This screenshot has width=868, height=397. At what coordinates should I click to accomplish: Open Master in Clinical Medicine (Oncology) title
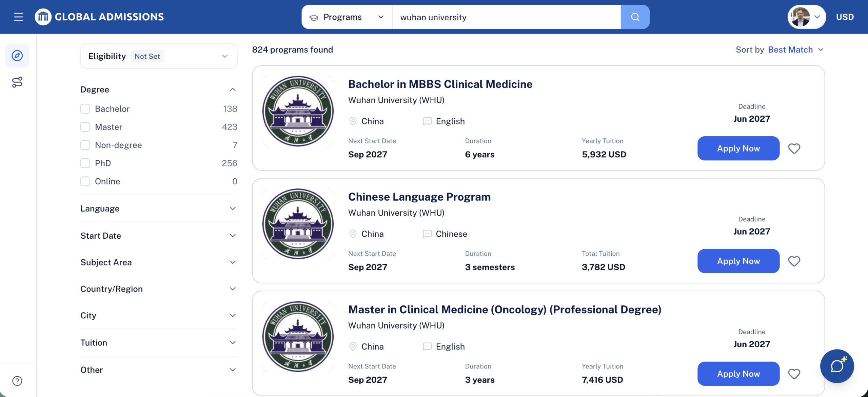click(505, 310)
